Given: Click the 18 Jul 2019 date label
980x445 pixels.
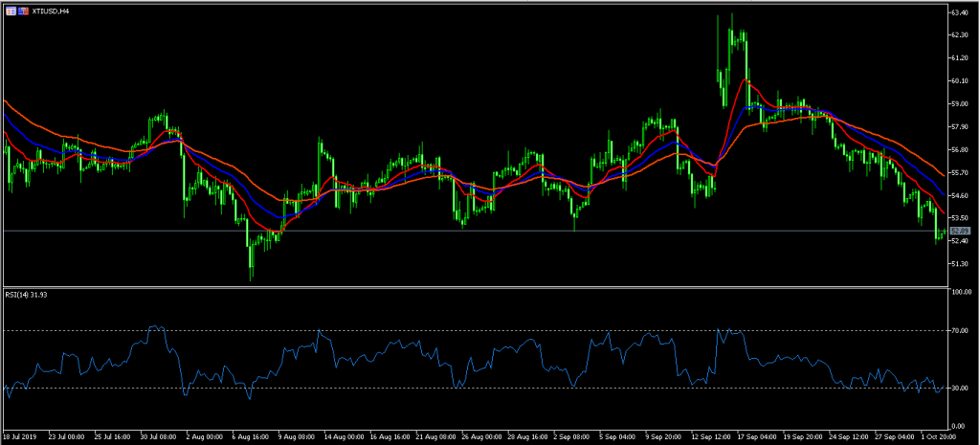Looking at the screenshot, I should pos(22,435).
